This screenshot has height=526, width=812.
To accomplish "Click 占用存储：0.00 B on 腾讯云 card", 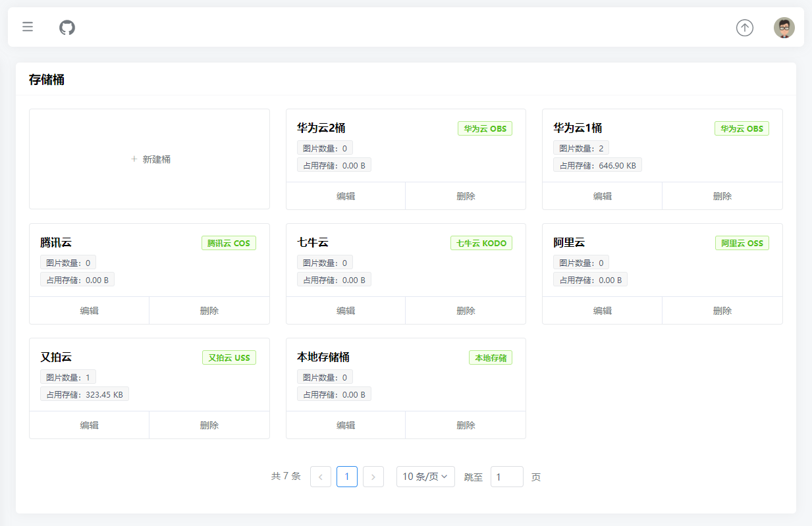I will tap(78, 280).
